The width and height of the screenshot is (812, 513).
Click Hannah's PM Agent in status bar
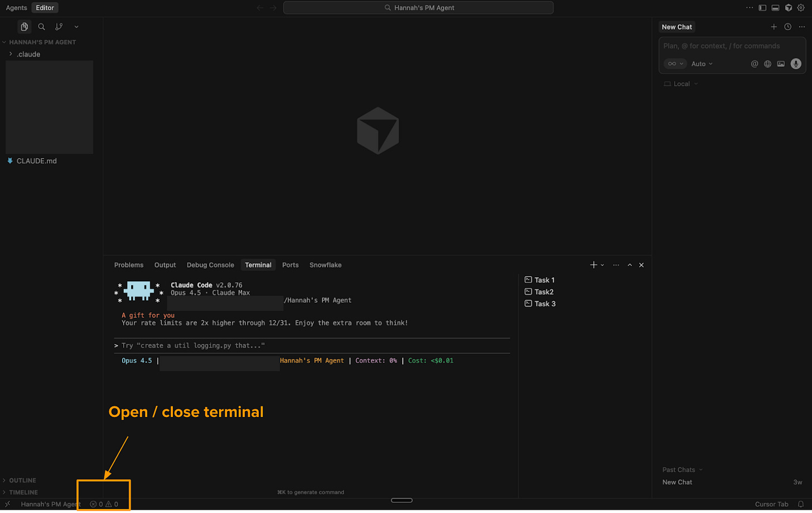pos(51,504)
